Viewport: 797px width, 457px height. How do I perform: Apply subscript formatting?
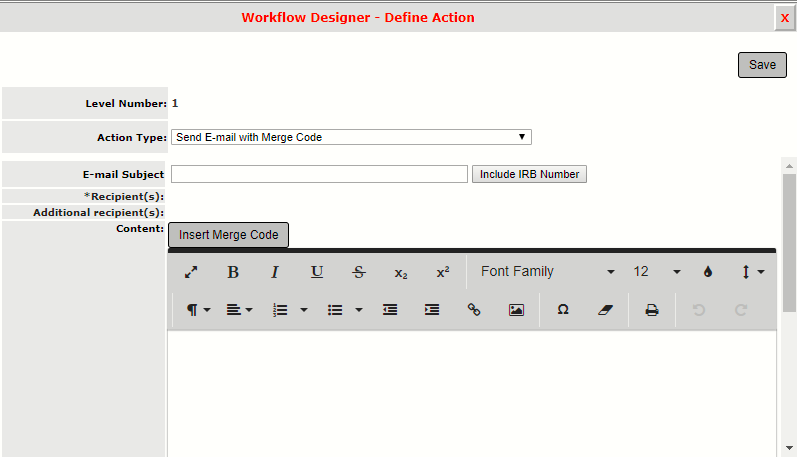click(401, 273)
